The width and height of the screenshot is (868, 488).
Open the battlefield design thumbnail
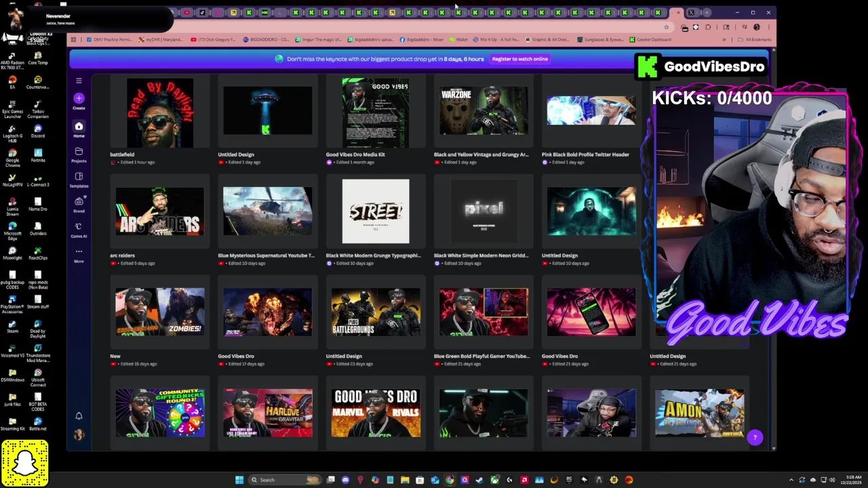coord(160,113)
